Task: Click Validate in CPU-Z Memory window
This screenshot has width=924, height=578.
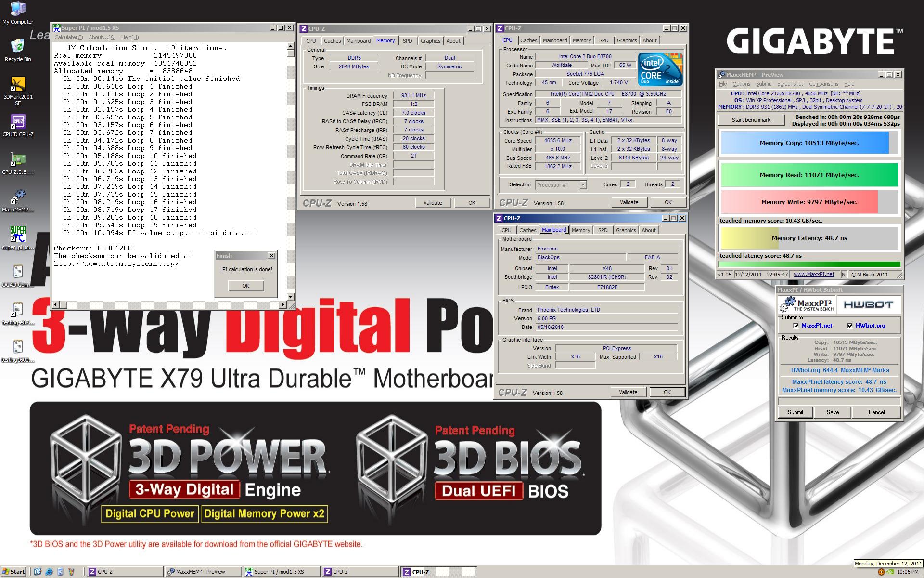Action: point(433,203)
